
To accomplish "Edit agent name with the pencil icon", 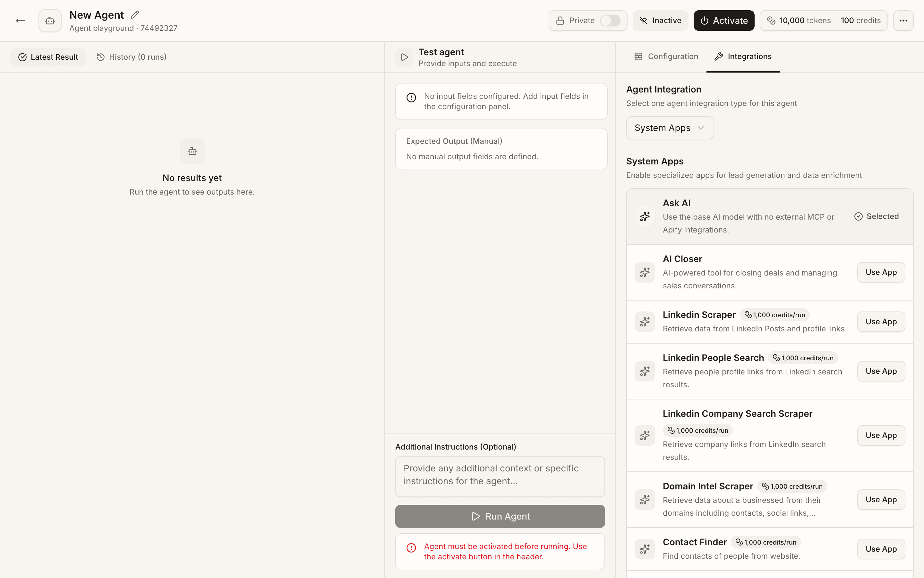I will point(134,15).
